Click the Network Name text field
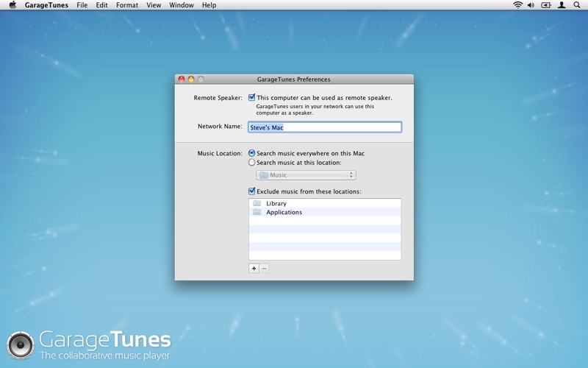The image size is (588, 368). click(x=325, y=127)
